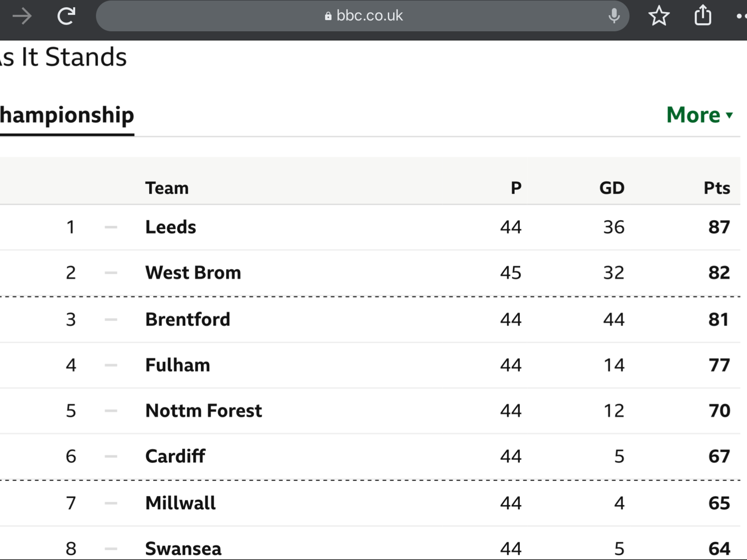Open the Cardiff team page

click(x=175, y=456)
